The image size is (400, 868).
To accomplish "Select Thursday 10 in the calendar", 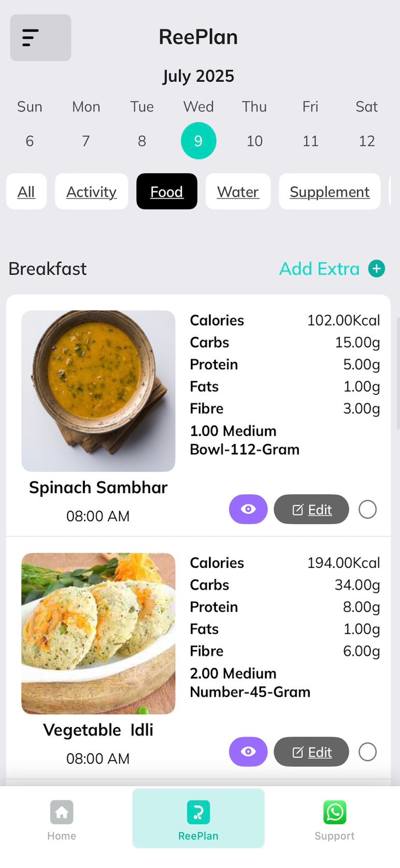I will pos(254,141).
